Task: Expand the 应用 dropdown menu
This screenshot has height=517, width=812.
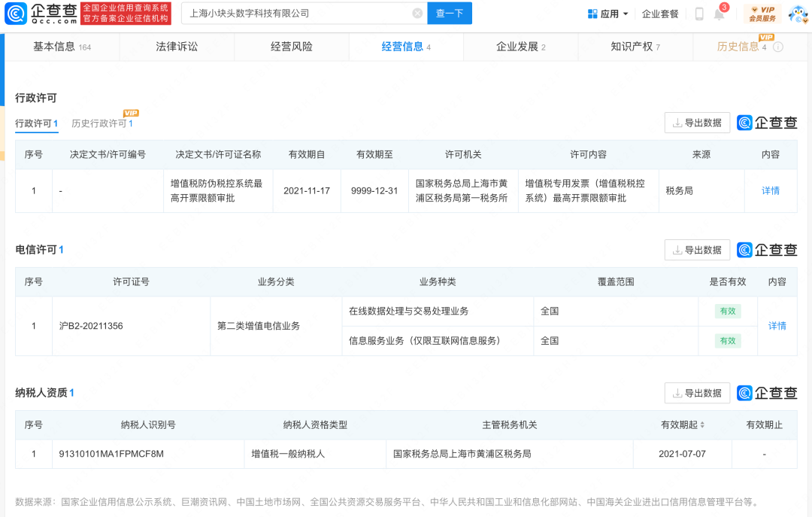Action: click(x=607, y=14)
